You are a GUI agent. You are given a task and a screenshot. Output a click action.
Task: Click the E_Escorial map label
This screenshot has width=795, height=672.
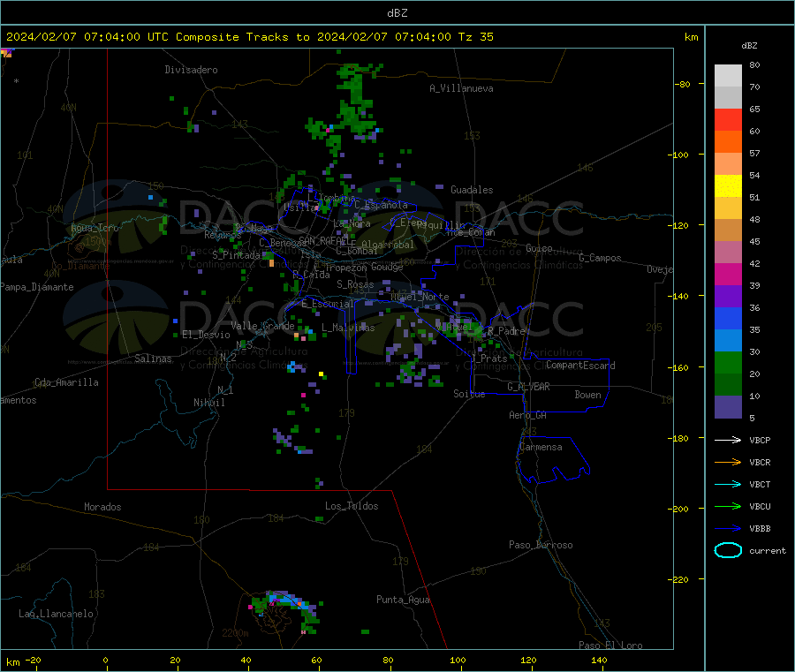coord(328,304)
